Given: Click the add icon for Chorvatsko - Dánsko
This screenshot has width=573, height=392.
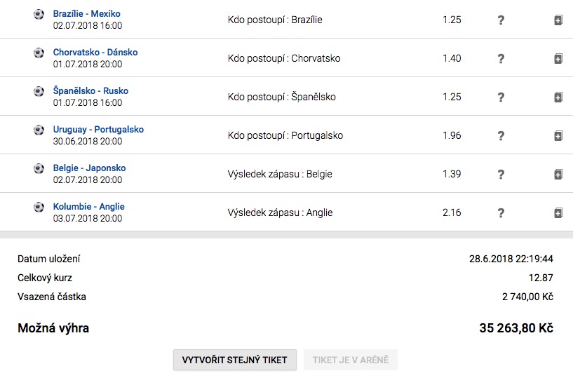Looking at the screenshot, I should [x=558, y=59].
